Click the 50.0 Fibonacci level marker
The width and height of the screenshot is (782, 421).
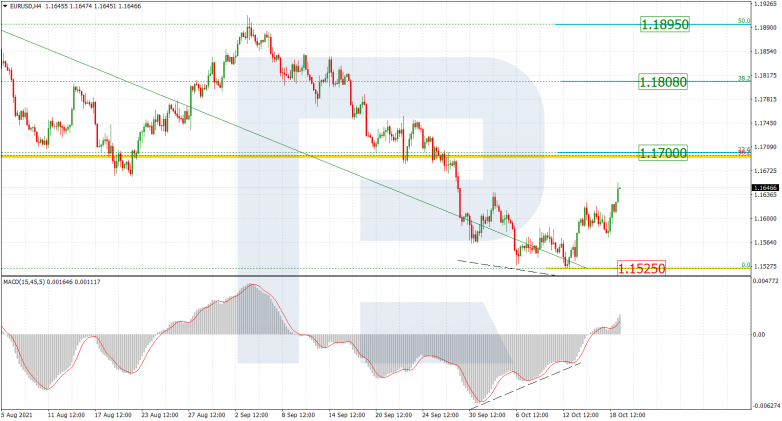click(x=744, y=20)
